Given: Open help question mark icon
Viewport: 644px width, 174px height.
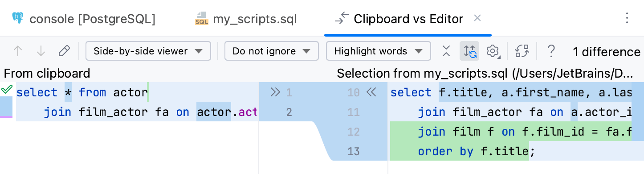Looking at the screenshot, I should pyautogui.click(x=551, y=51).
